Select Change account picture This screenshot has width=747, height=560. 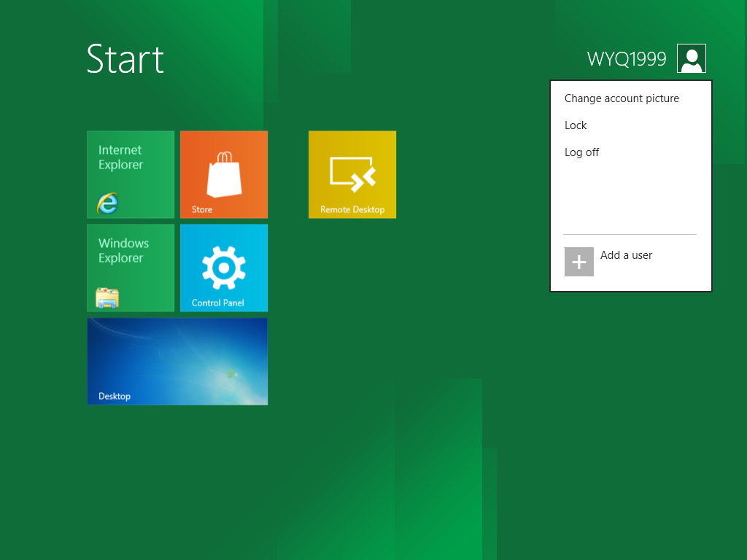tap(622, 98)
